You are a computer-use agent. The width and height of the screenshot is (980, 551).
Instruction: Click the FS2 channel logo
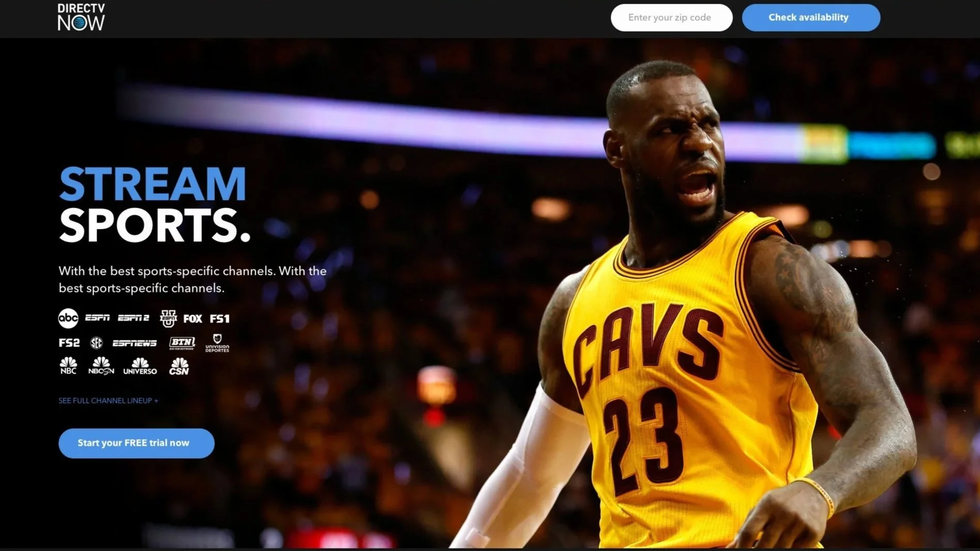(69, 343)
